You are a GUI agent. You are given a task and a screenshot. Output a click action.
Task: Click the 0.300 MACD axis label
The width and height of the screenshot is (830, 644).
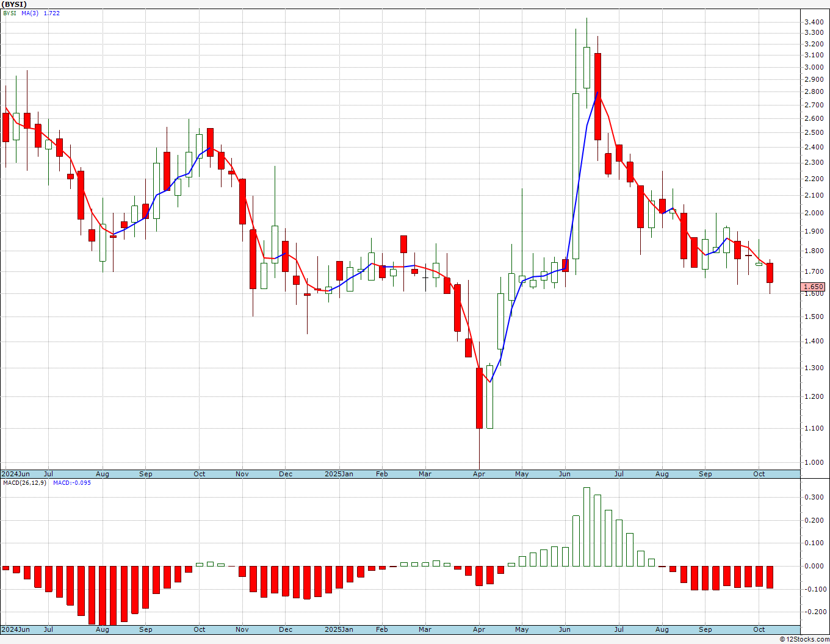click(814, 497)
